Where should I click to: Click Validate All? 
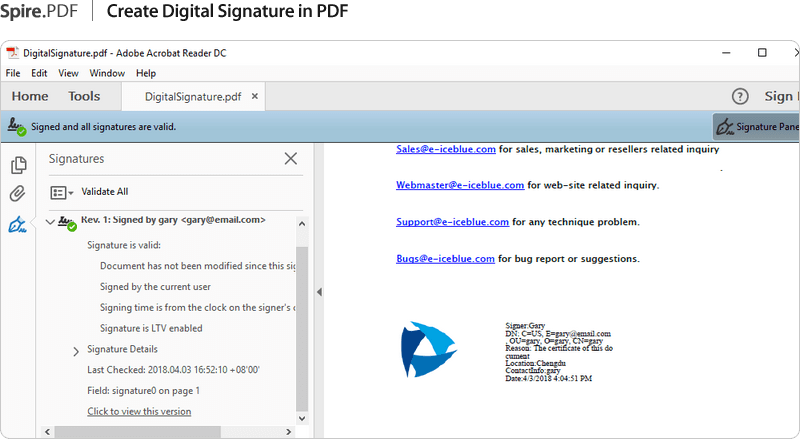(105, 191)
